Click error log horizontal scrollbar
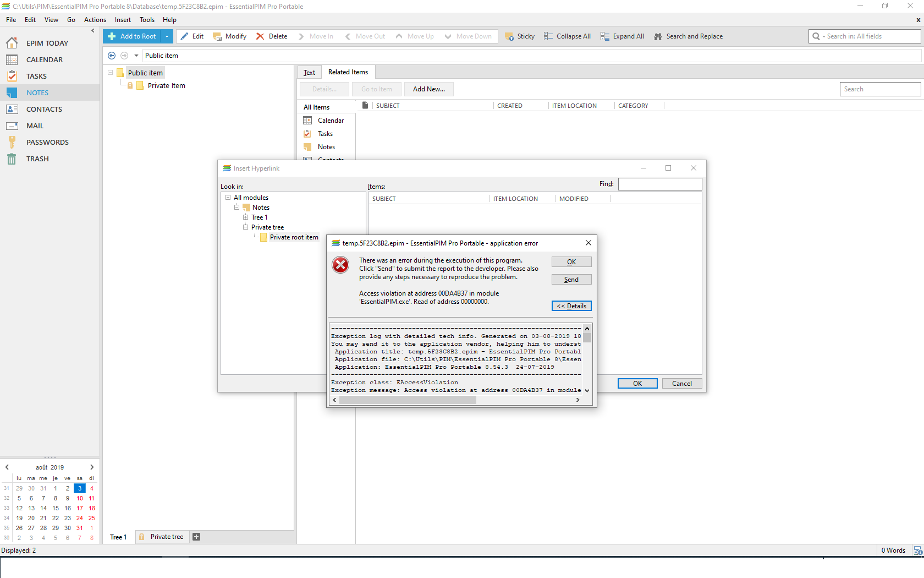 [x=408, y=400]
